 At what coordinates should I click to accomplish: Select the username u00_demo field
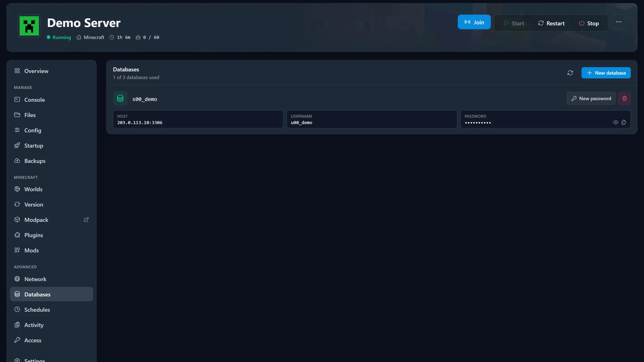(372, 119)
